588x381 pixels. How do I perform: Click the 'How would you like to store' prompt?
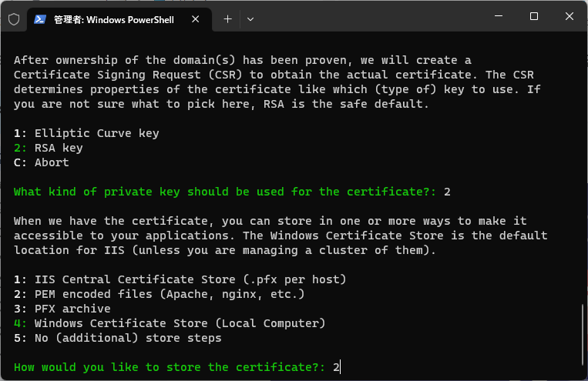(170, 367)
